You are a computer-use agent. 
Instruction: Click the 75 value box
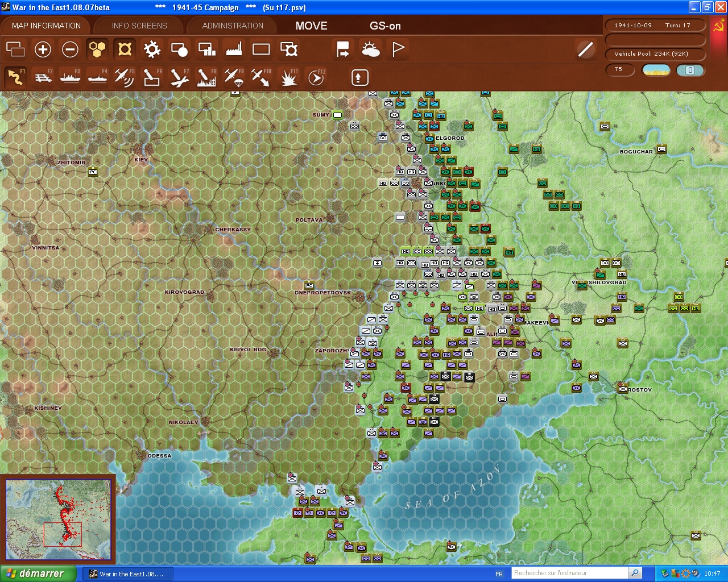coord(620,69)
